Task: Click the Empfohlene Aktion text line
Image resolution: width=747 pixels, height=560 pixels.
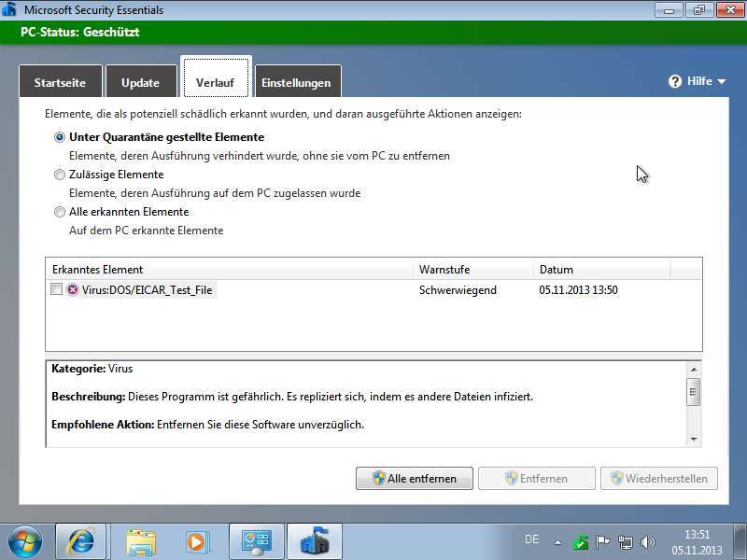Action: (207, 425)
